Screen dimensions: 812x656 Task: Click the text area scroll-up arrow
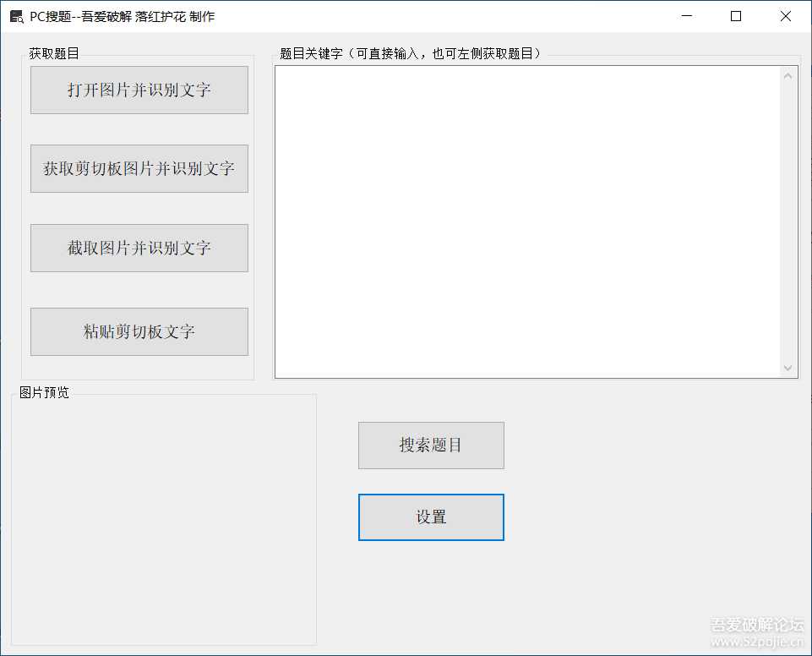click(x=788, y=76)
